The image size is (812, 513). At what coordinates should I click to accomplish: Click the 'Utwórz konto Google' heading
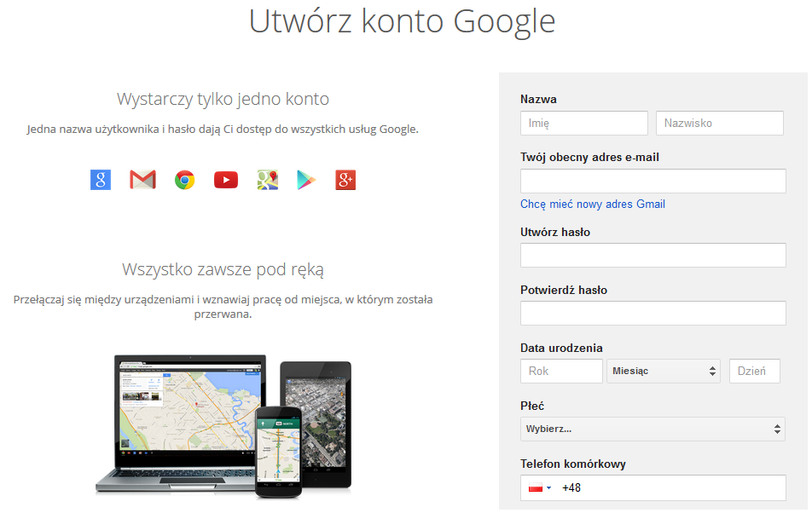point(402,21)
